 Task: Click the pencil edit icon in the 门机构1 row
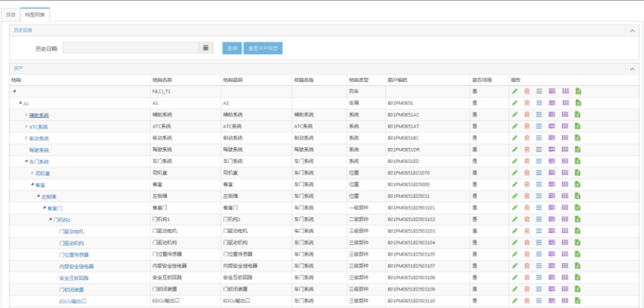pos(514,219)
